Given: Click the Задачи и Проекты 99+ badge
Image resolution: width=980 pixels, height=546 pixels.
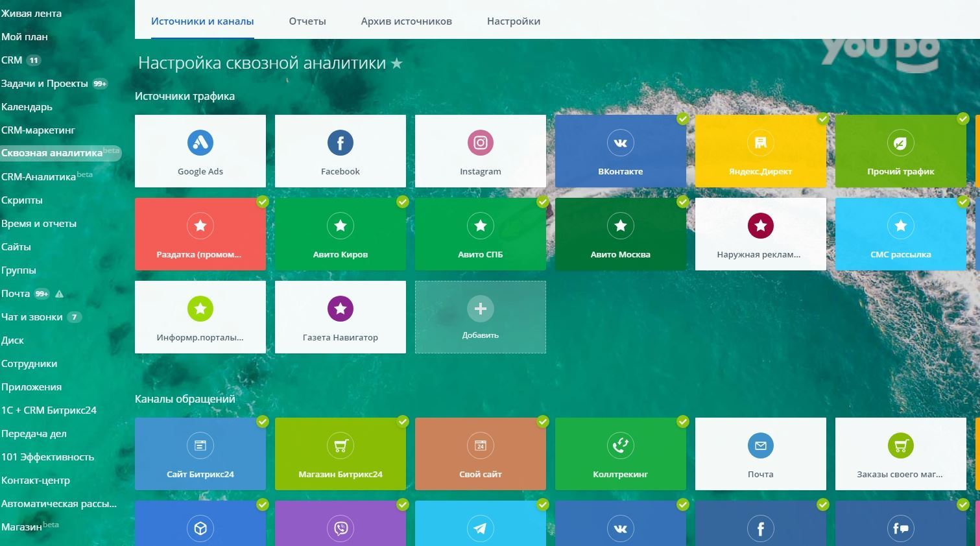Looking at the screenshot, I should [100, 84].
